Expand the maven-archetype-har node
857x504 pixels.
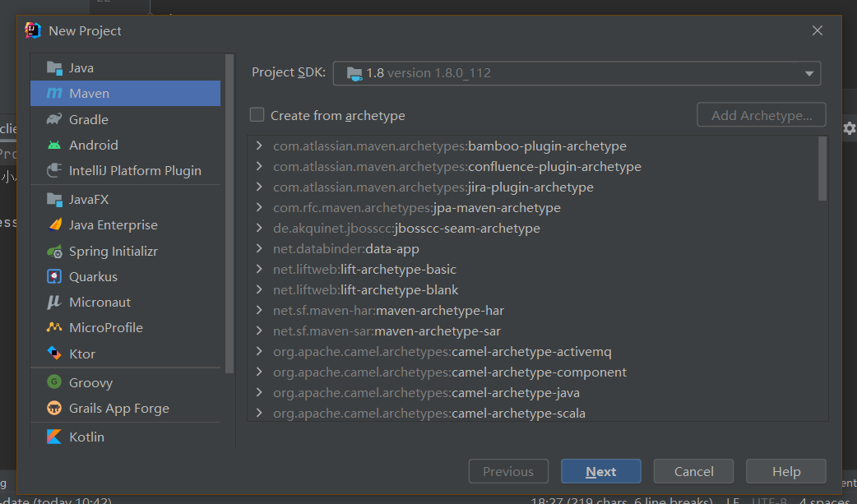pos(259,311)
